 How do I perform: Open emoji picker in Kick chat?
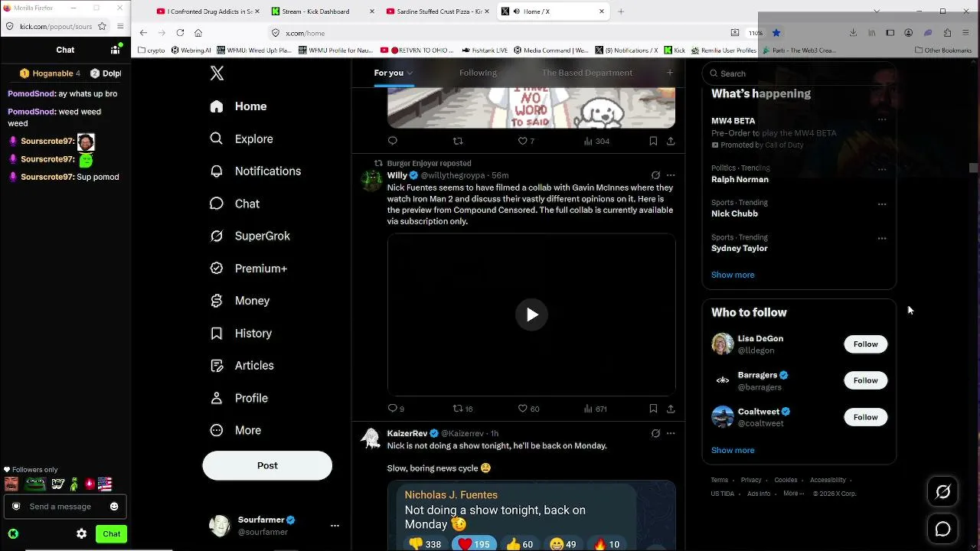(x=114, y=507)
